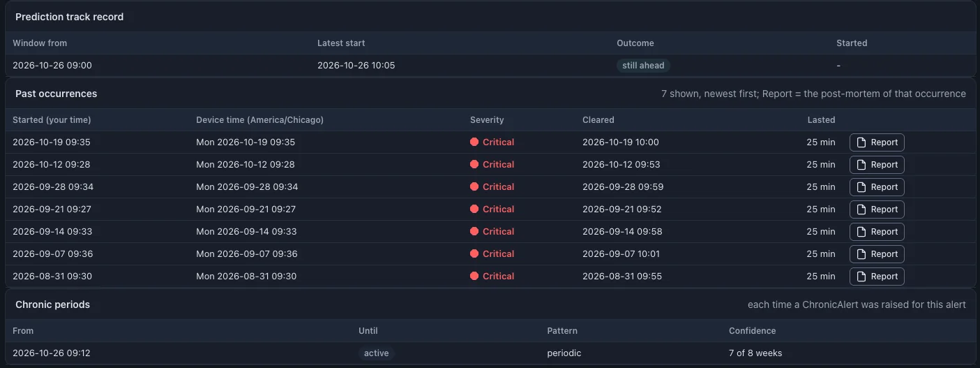980x368 pixels.
Task: Select cleared time 2026-09-28 09:59
Action: pos(623,187)
